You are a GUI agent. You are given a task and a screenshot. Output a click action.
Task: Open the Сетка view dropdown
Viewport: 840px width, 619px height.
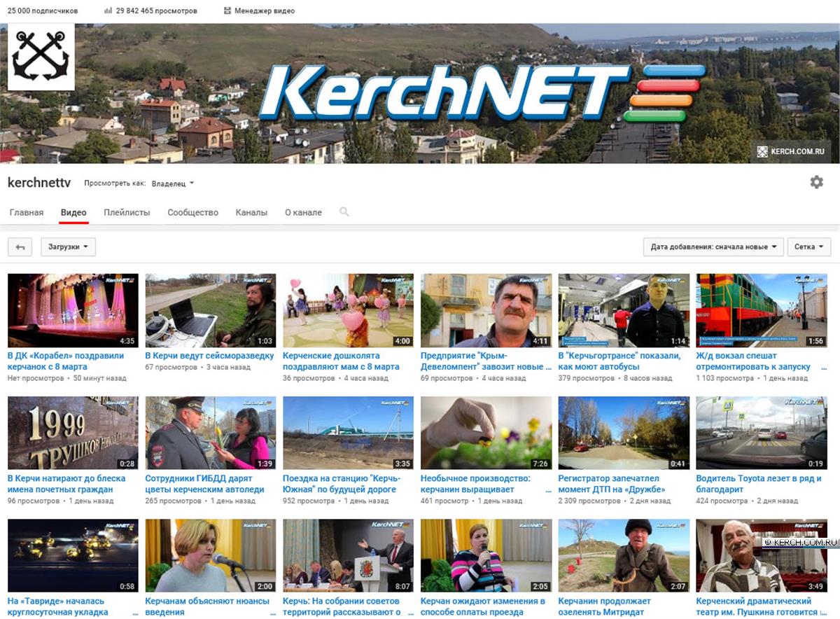(x=809, y=247)
